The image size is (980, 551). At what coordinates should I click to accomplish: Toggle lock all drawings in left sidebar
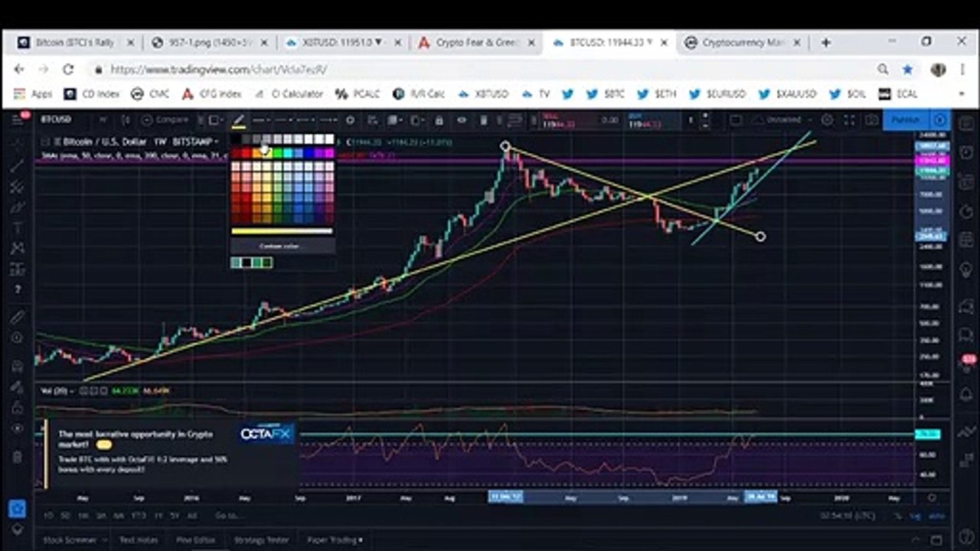(x=18, y=408)
